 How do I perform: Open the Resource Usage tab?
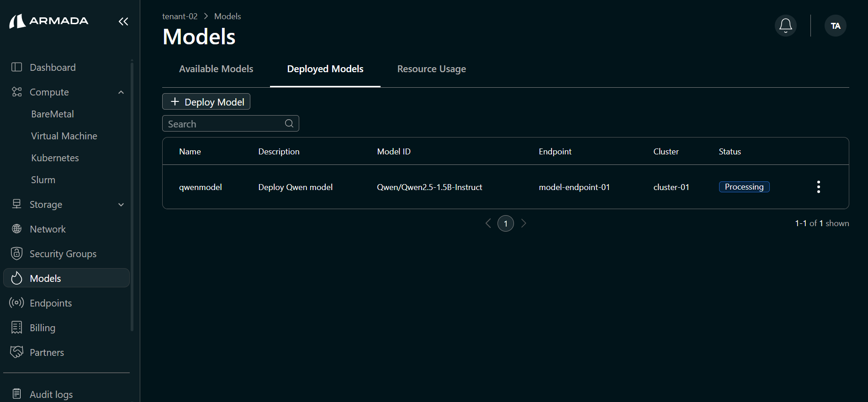click(432, 69)
